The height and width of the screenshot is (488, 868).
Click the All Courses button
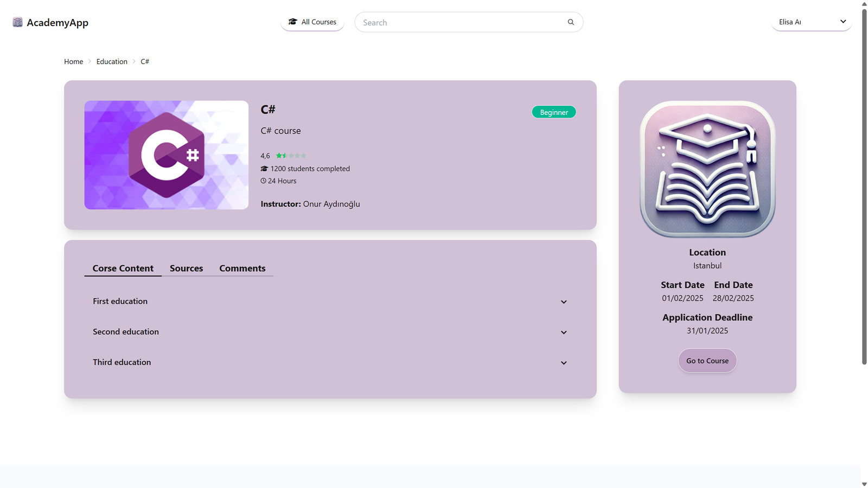coord(312,22)
